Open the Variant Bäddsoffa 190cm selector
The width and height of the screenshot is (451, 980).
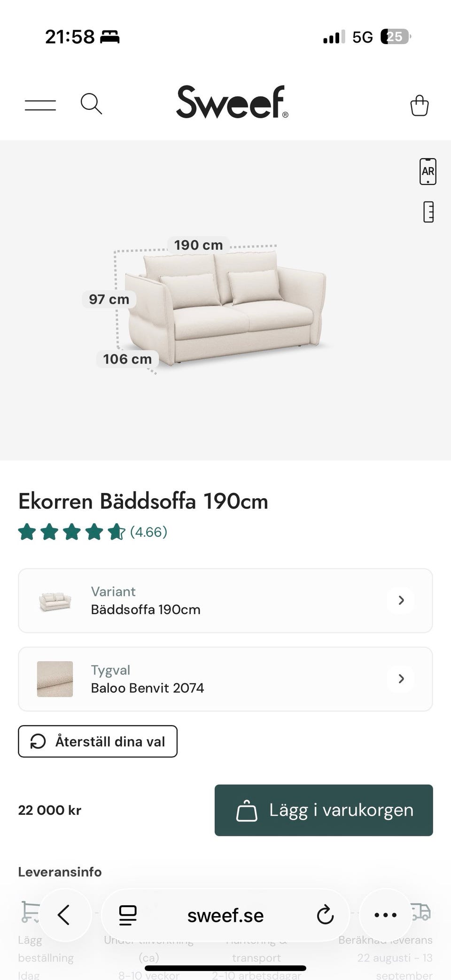pos(225,601)
